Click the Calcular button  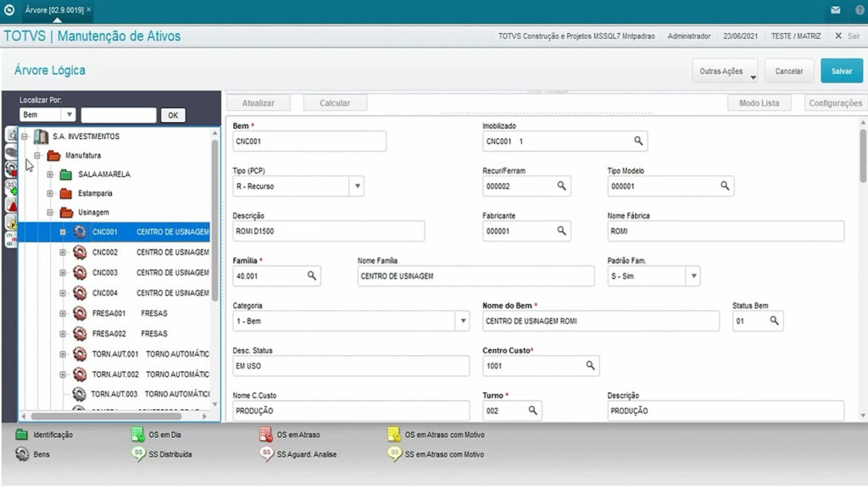335,103
